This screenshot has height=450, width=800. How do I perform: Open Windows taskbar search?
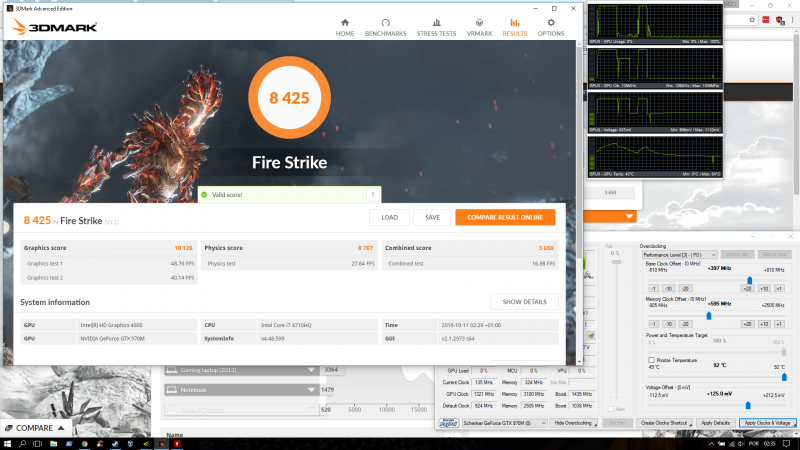tap(22, 444)
